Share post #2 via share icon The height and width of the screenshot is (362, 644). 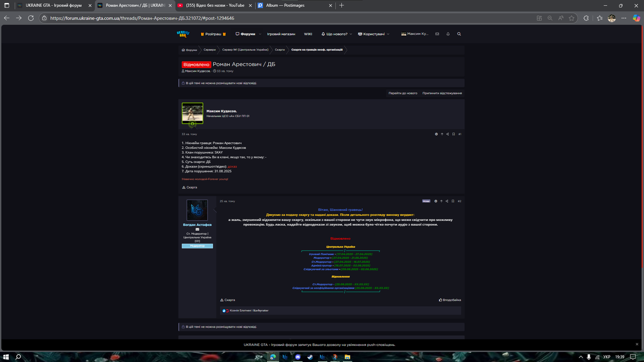[x=447, y=201]
